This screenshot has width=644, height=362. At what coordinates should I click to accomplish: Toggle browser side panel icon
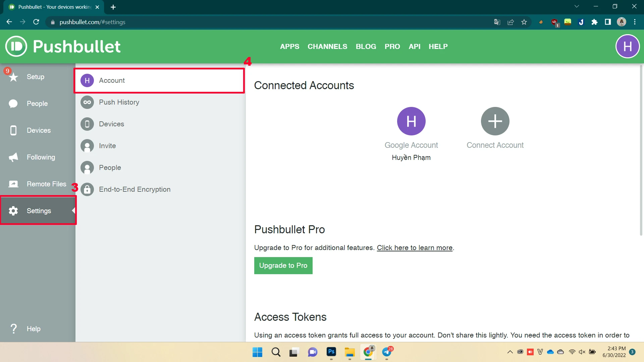608,22
